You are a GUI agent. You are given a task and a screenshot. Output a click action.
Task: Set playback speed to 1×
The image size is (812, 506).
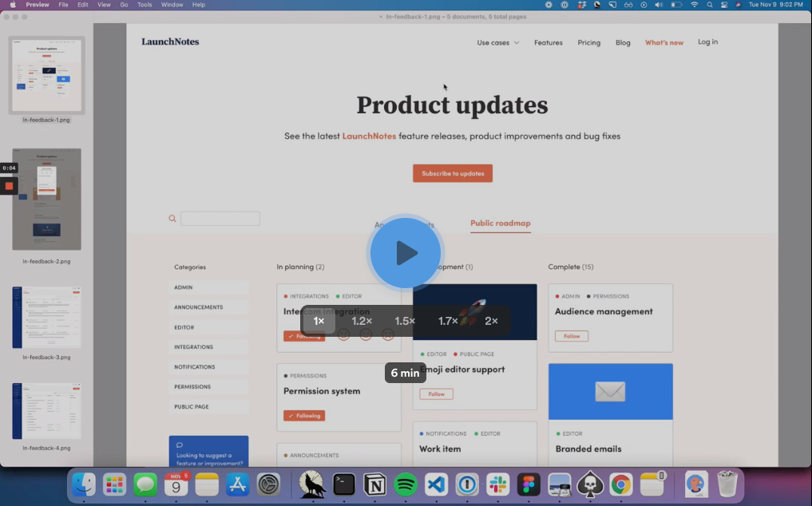click(319, 321)
